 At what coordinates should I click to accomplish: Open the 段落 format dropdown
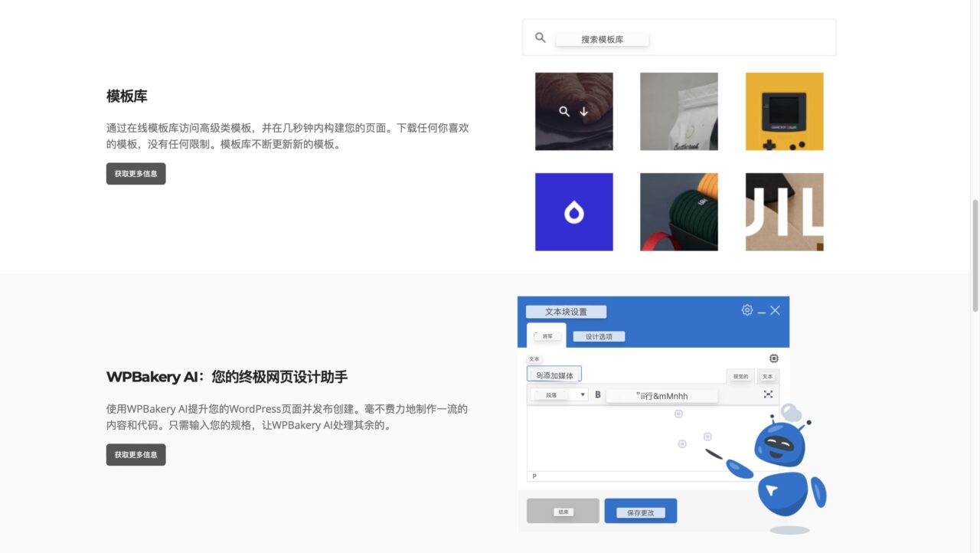559,394
